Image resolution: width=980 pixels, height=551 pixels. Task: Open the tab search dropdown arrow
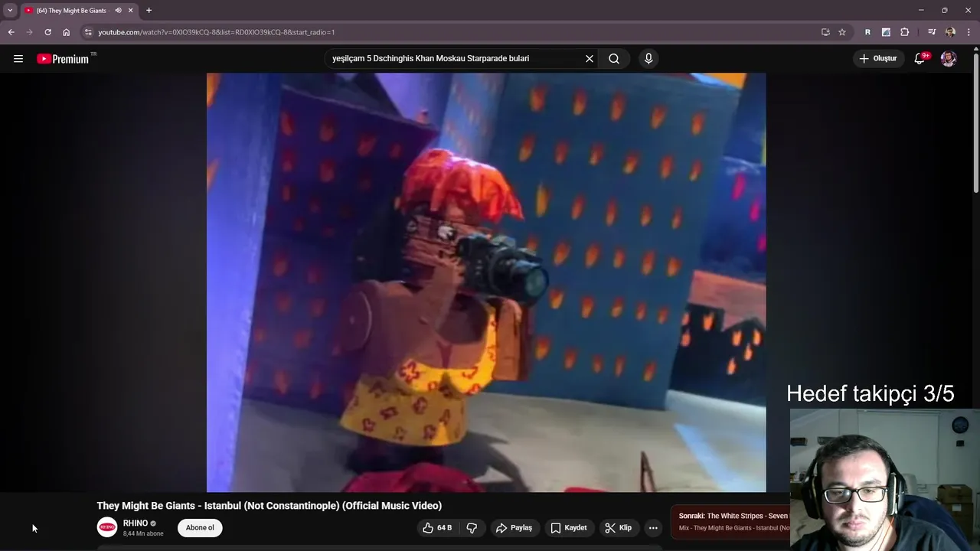tap(10, 11)
